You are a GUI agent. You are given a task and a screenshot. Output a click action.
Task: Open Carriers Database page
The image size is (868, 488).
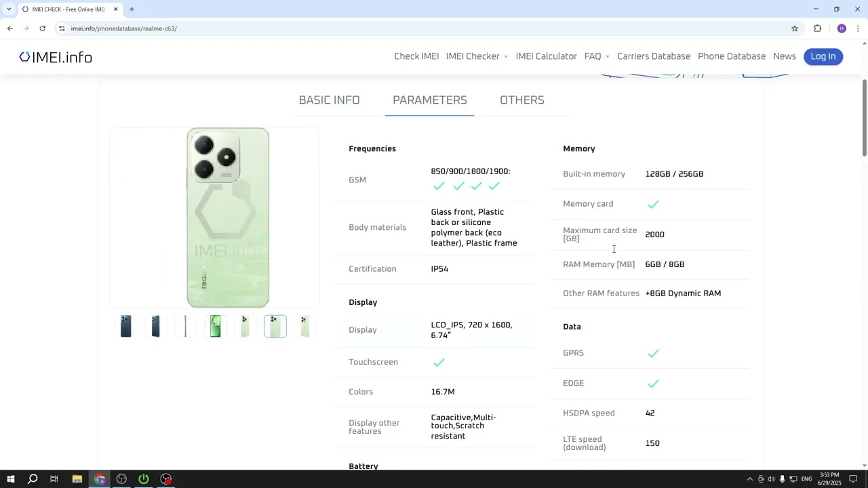(x=654, y=56)
